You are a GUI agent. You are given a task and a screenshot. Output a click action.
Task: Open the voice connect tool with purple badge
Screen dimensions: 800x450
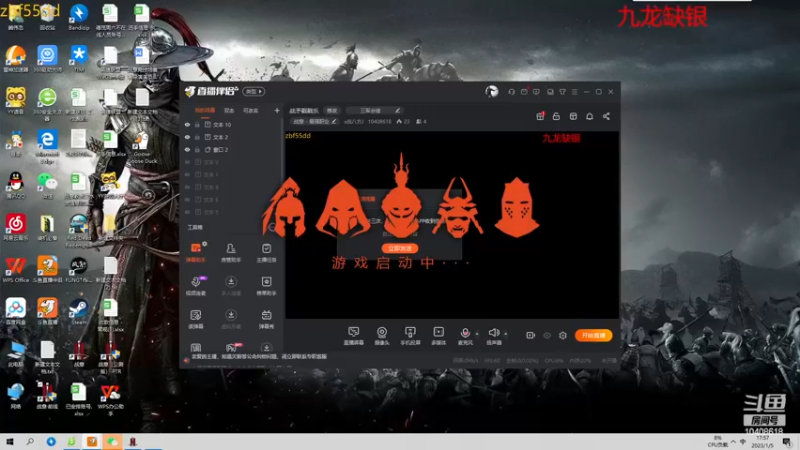coord(196,285)
